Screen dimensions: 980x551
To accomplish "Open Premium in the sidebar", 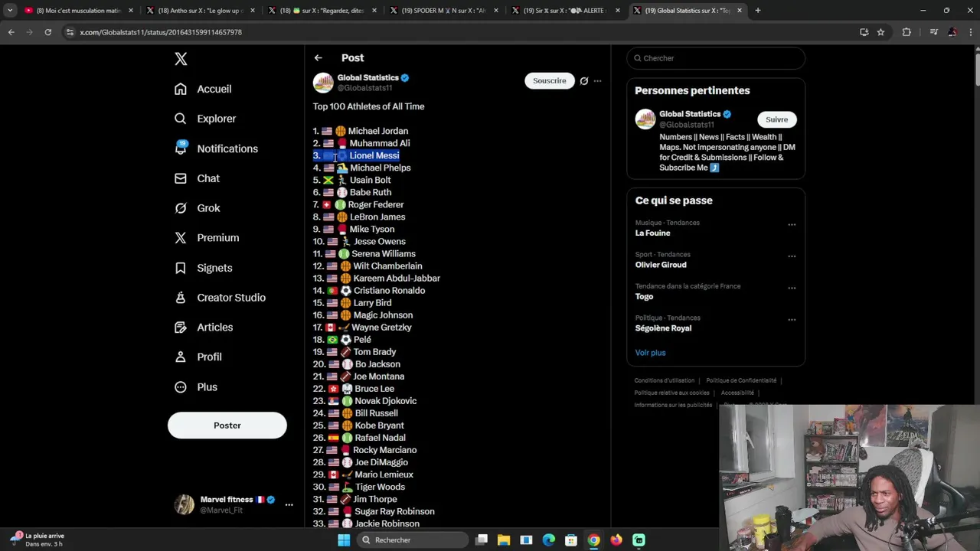I will click(207, 238).
